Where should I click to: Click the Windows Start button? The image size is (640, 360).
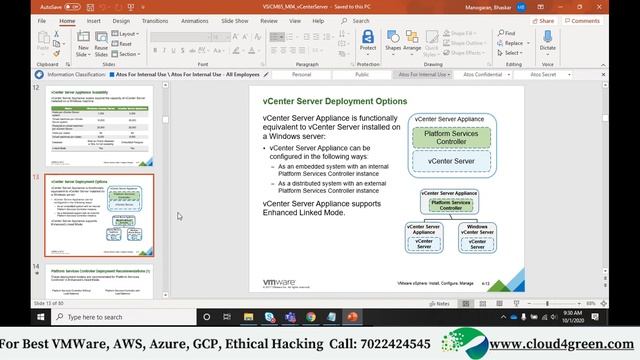click(x=41, y=317)
